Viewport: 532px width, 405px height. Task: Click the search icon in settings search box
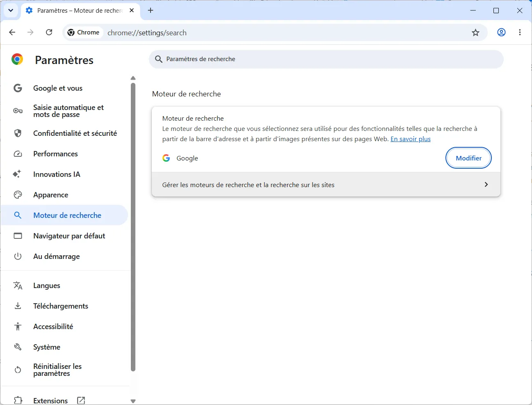[x=159, y=59]
